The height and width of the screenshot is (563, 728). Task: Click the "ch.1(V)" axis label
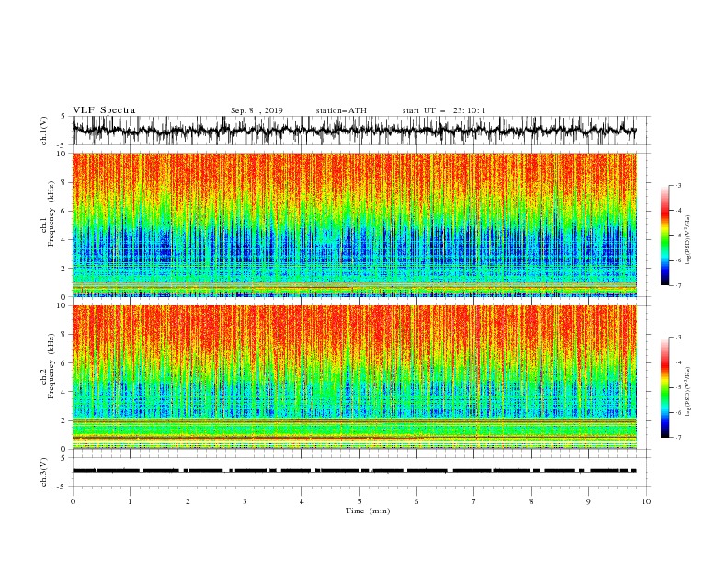(44, 131)
